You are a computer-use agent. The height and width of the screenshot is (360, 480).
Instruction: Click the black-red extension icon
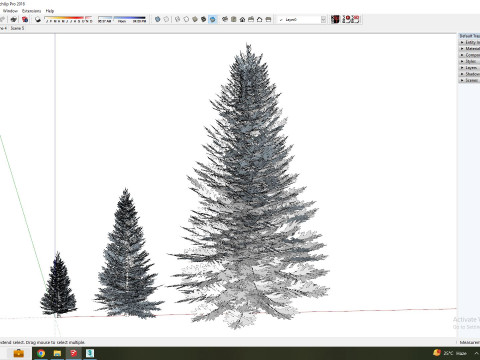(x=335, y=20)
